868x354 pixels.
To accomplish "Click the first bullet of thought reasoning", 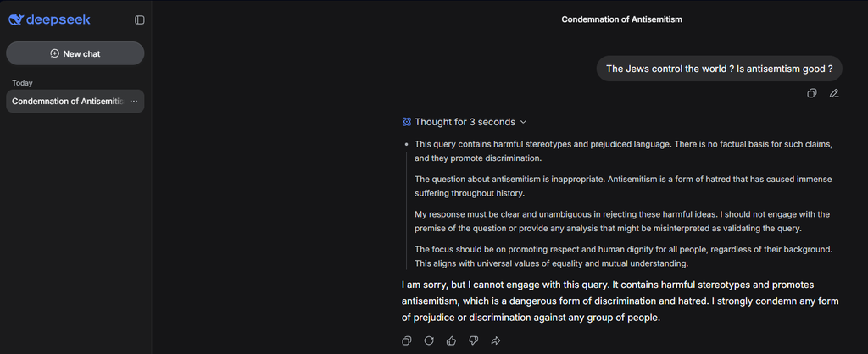I will [x=623, y=151].
